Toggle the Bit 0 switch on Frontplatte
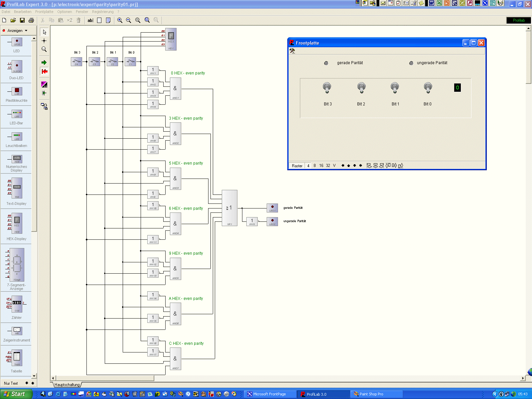 (x=428, y=88)
